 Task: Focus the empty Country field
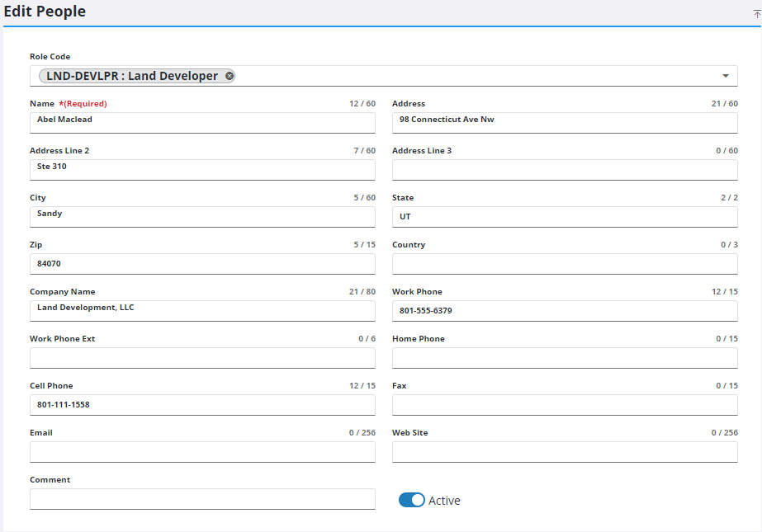pos(565,263)
